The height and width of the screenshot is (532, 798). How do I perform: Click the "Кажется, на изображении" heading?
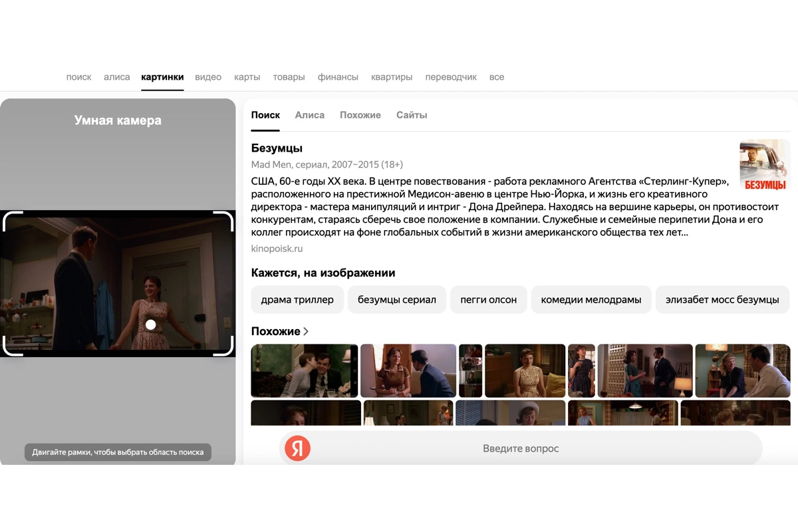[323, 273]
